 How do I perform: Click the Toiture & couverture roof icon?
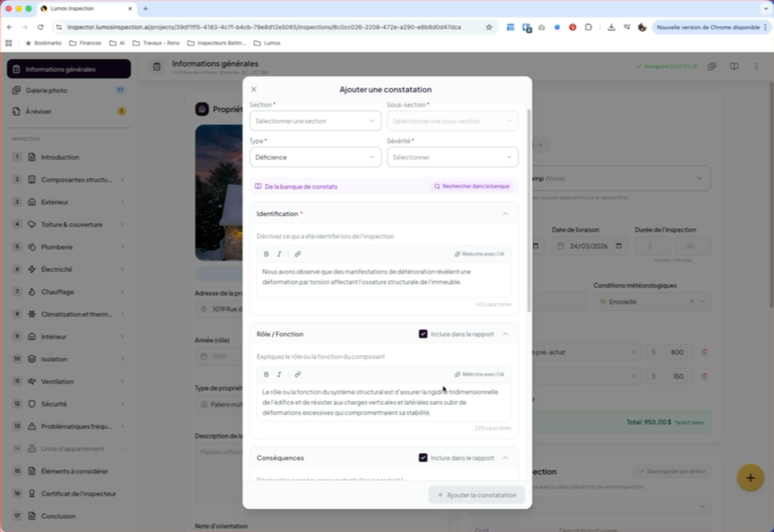(x=32, y=224)
